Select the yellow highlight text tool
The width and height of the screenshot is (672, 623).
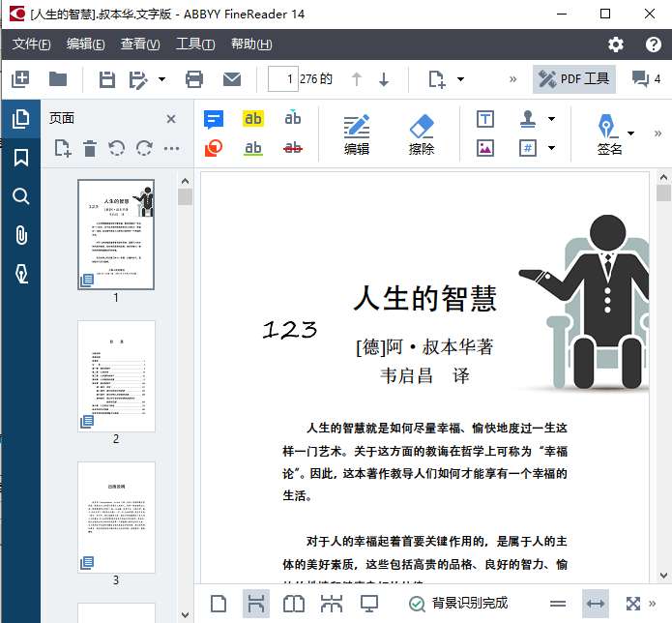(x=253, y=119)
